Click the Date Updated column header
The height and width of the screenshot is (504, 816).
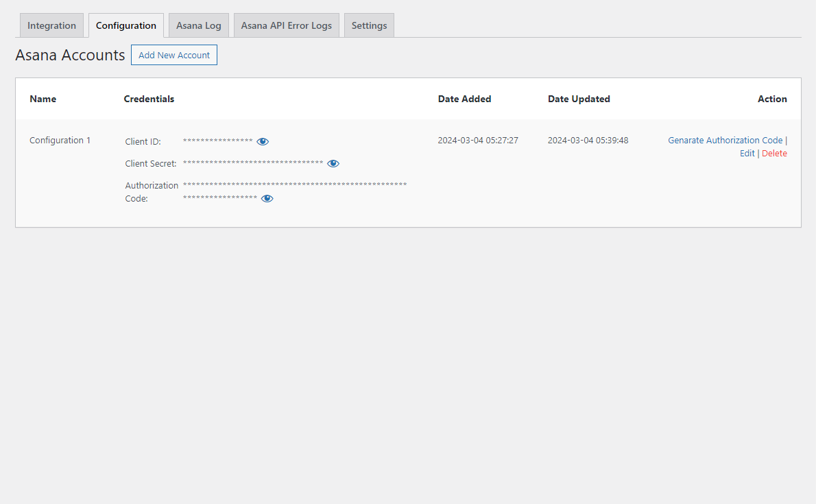point(579,99)
